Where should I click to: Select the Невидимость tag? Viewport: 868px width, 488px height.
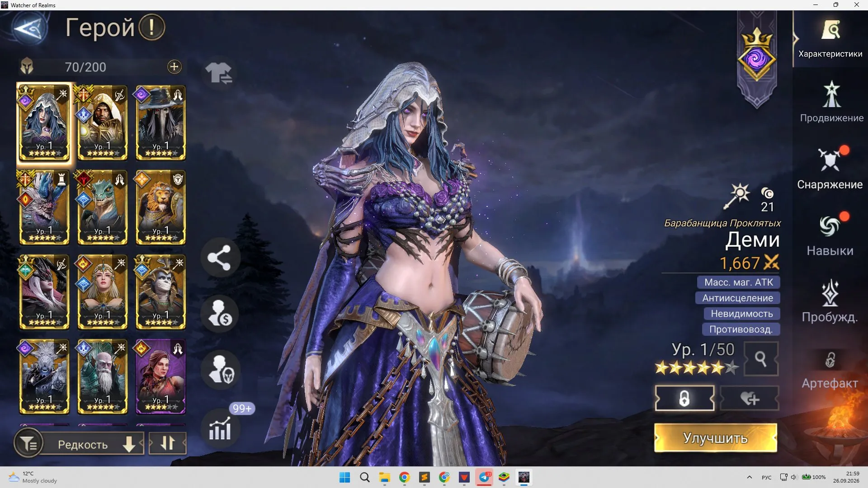(x=742, y=314)
